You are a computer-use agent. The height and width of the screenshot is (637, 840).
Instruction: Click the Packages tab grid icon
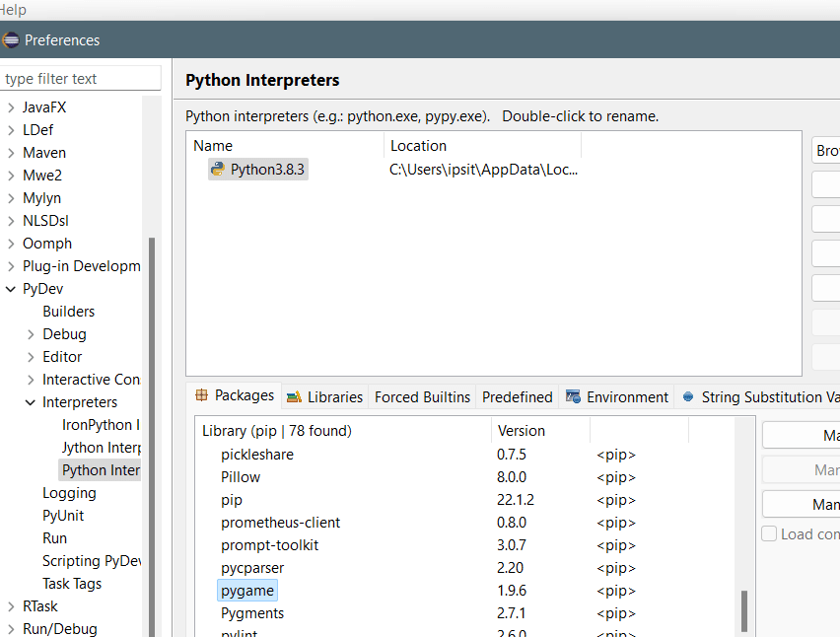tap(202, 395)
